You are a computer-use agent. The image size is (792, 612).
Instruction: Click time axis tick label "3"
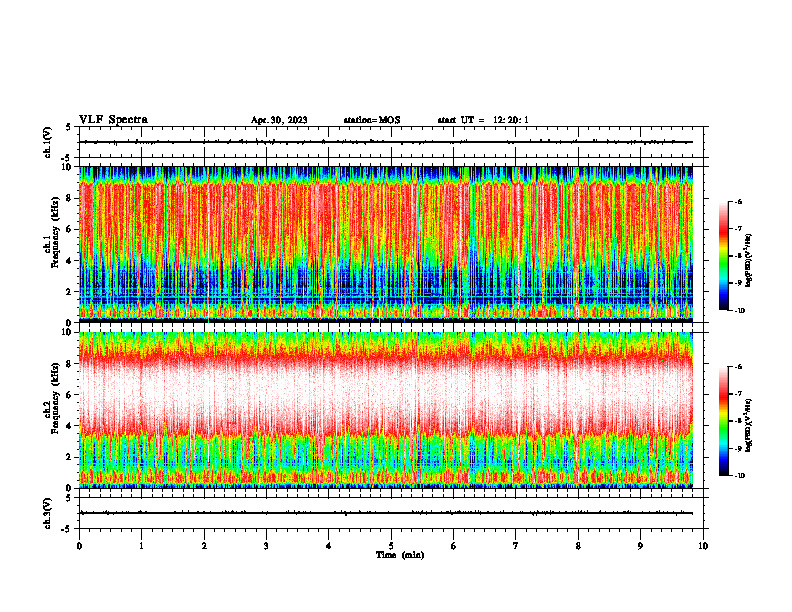[266, 546]
